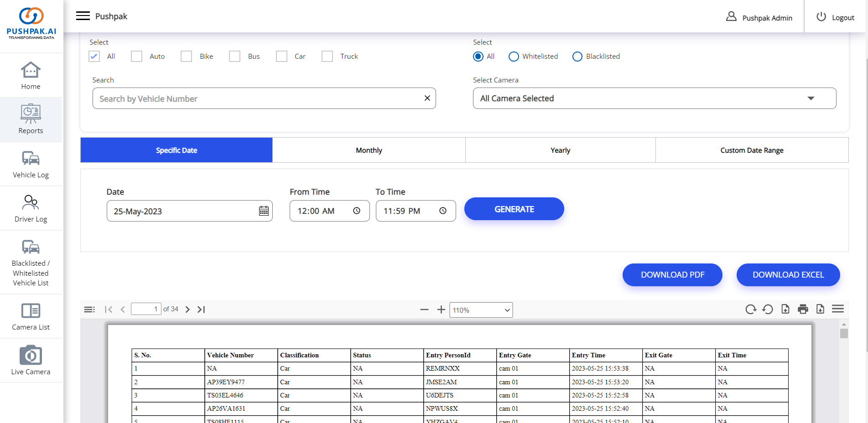The height and width of the screenshot is (423, 868).
Task: Choose the Whitelisted radio option
Action: tap(514, 57)
